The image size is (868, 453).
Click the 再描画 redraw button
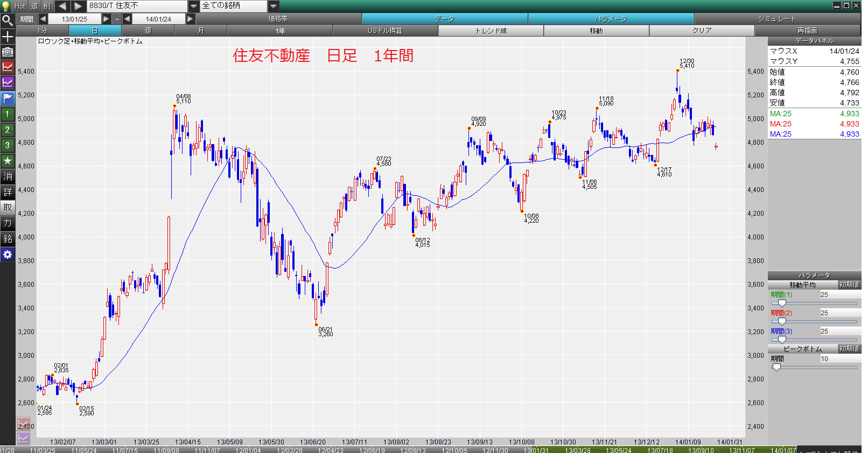[808, 31]
